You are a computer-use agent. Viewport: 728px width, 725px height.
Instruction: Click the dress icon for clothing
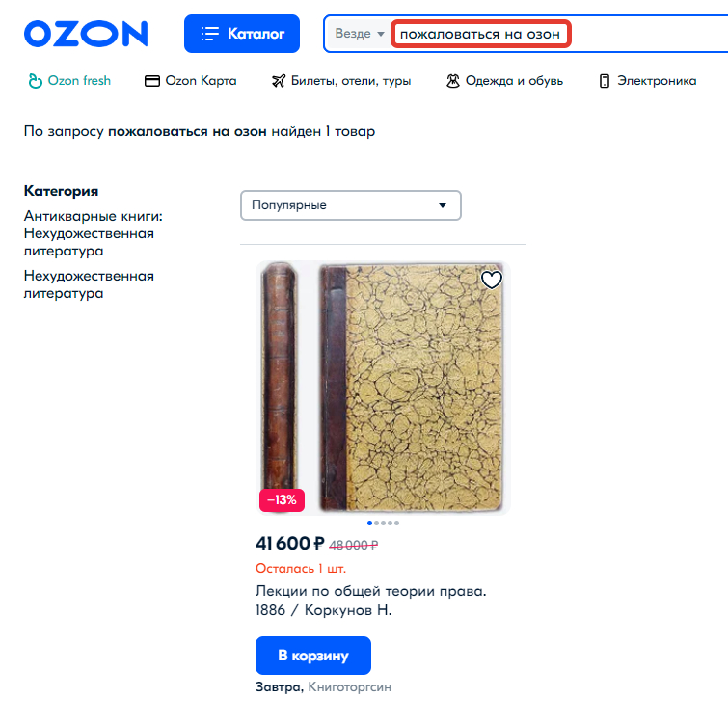click(x=453, y=81)
